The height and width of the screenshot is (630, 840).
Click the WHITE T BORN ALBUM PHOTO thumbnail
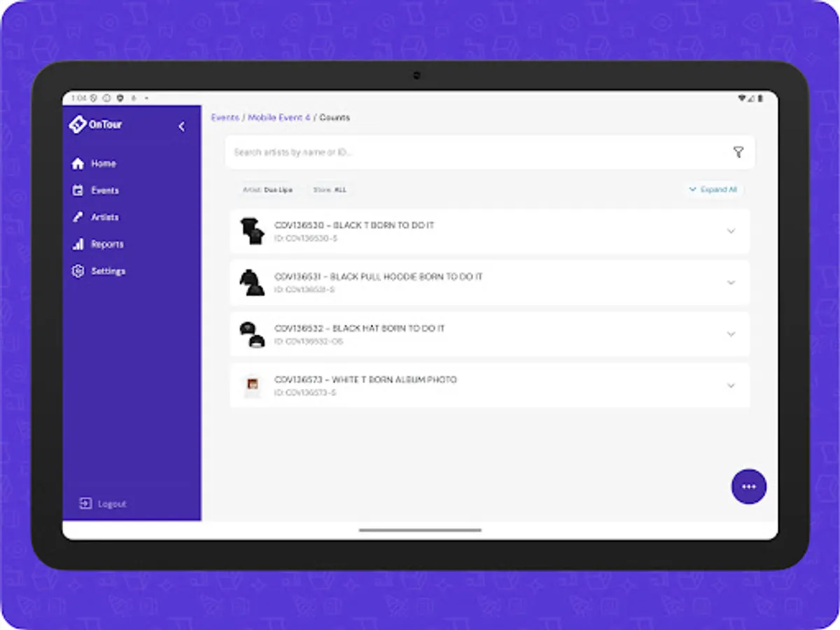point(252,385)
